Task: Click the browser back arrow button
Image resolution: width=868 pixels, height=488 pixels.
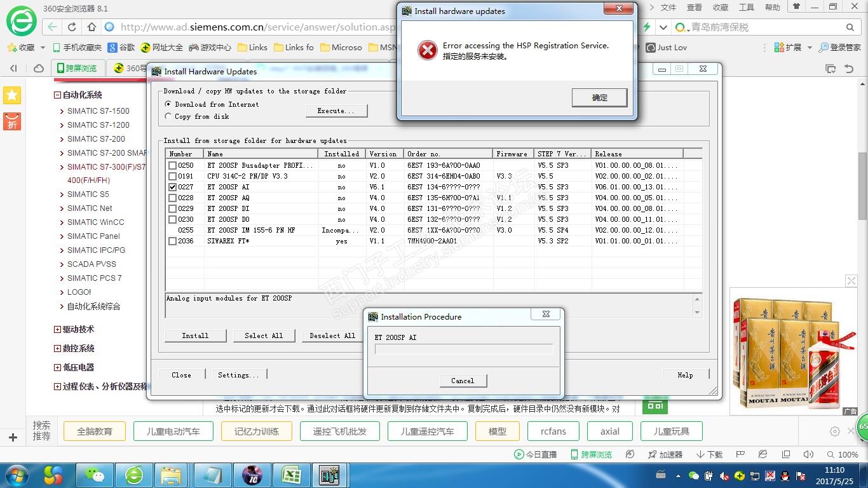Action: (52, 27)
